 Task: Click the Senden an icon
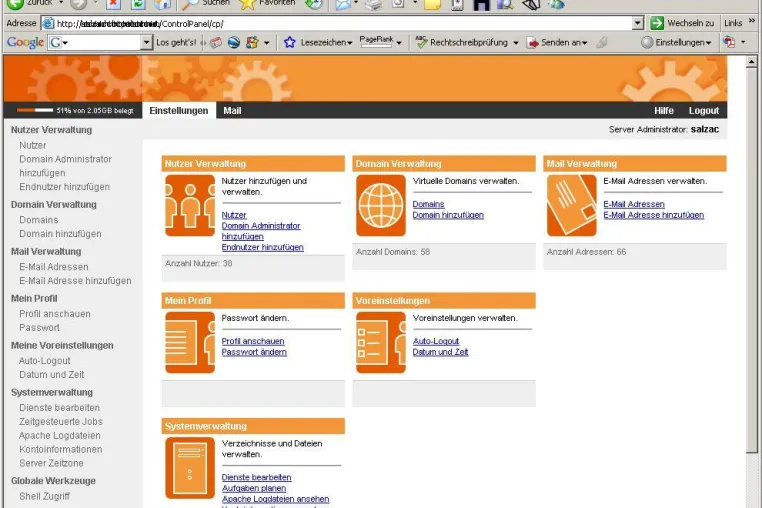click(x=533, y=43)
